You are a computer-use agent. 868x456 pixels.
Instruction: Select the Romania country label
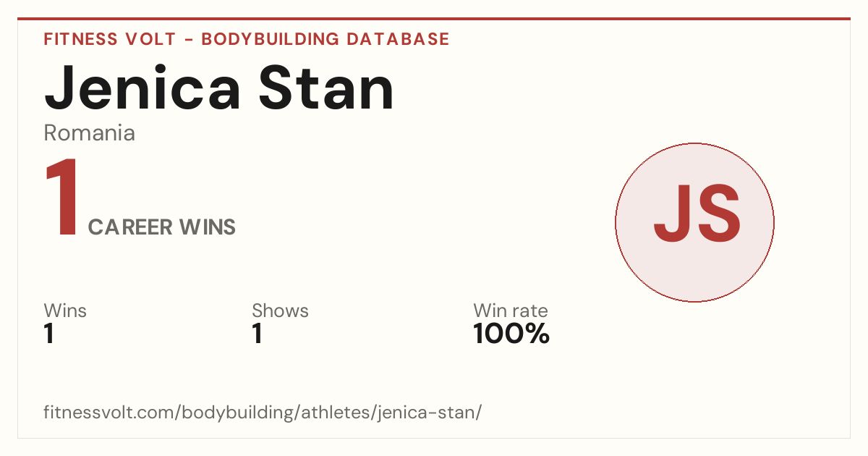[90, 133]
